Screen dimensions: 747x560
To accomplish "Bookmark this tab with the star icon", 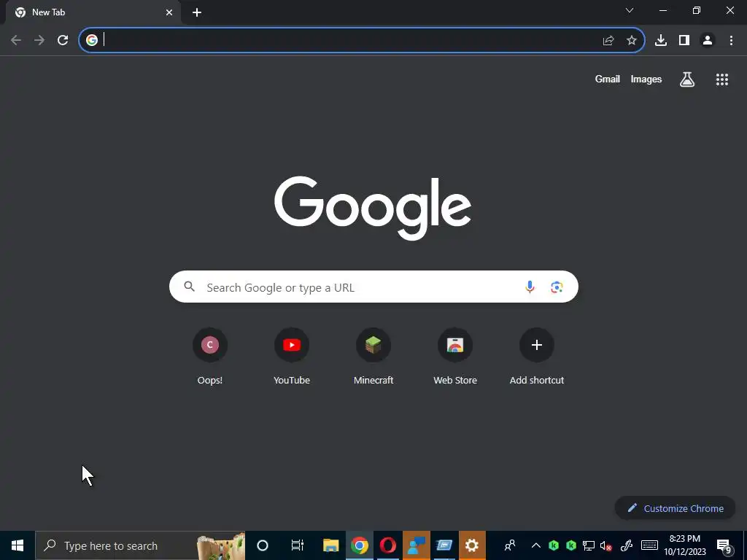I will pyautogui.click(x=632, y=41).
